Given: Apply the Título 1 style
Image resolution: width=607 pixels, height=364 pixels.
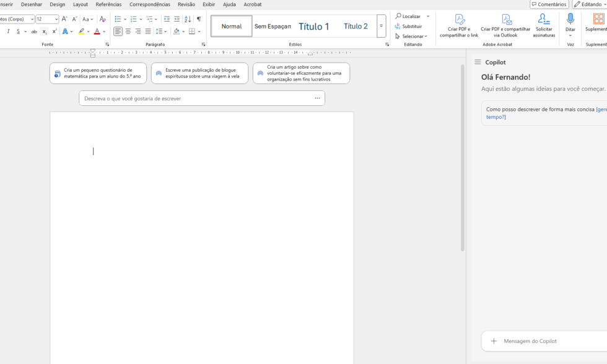Looking at the screenshot, I should (314, 25).
